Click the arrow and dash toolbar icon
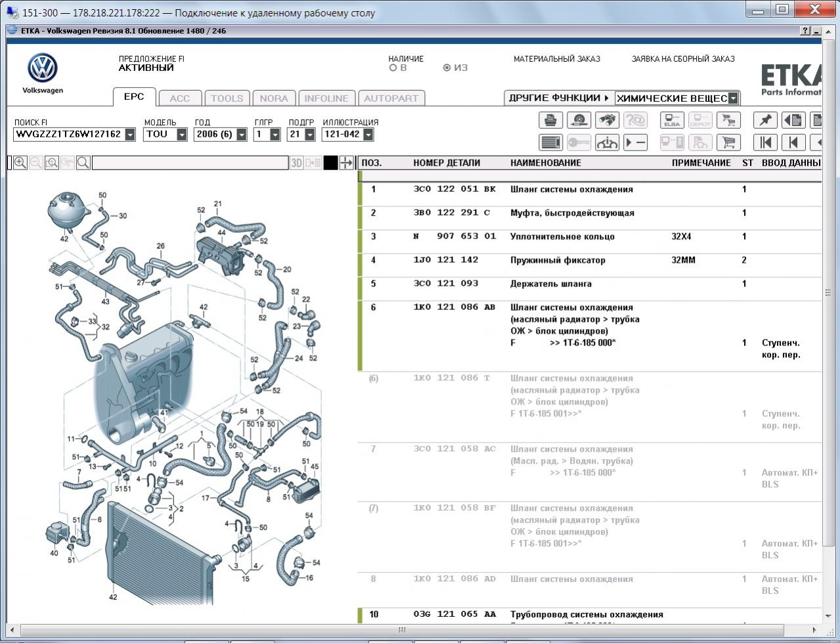 click(x=635, y=142)
